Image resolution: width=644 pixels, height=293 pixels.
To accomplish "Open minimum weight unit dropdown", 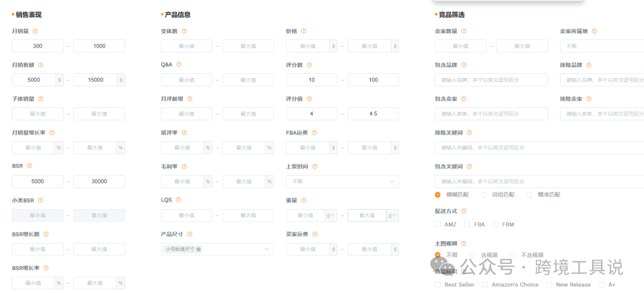I will (331, 216).
